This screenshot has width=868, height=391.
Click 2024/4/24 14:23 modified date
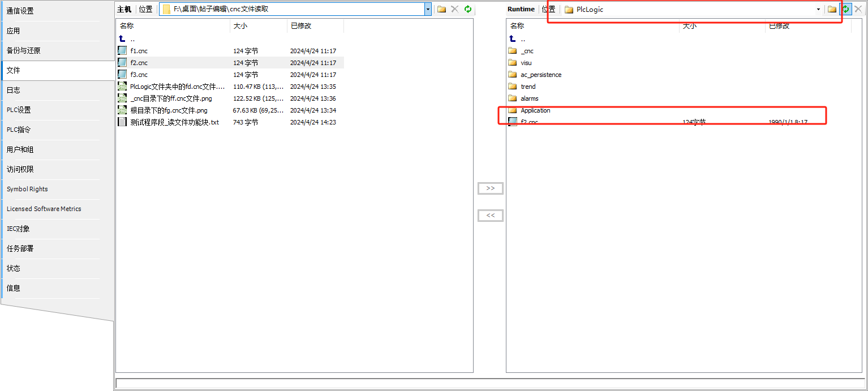coord(313,122)
